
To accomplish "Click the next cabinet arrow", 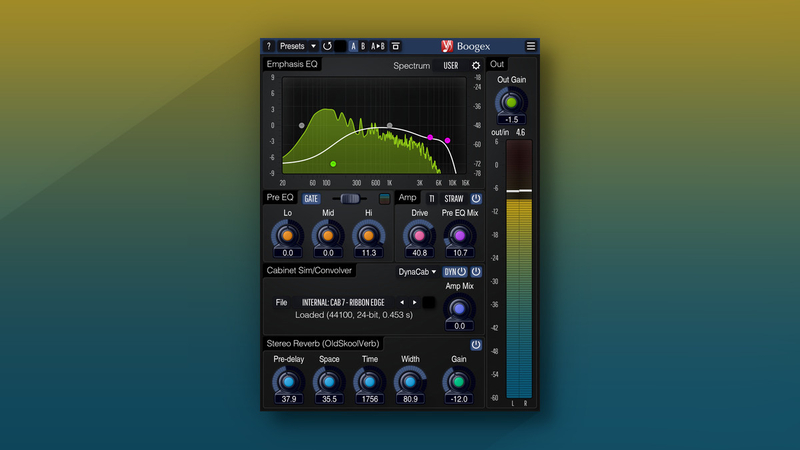I will [415, 302].
